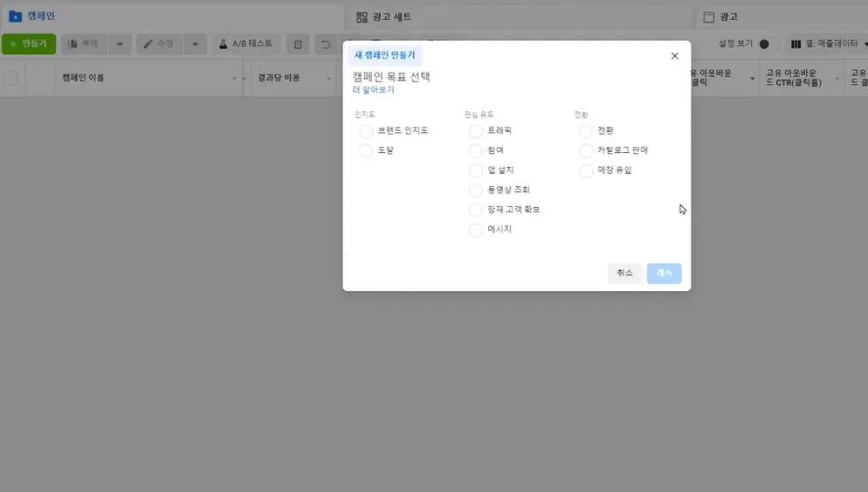Click the 계속 continue button
The image size is (868, 492).
coord(664,274)
